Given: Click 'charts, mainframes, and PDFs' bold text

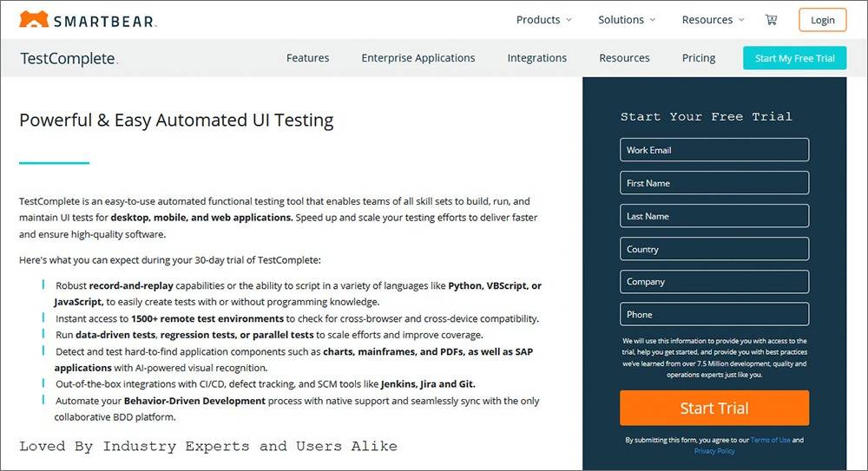Looking at the screenshot, I should pos(393,351).
